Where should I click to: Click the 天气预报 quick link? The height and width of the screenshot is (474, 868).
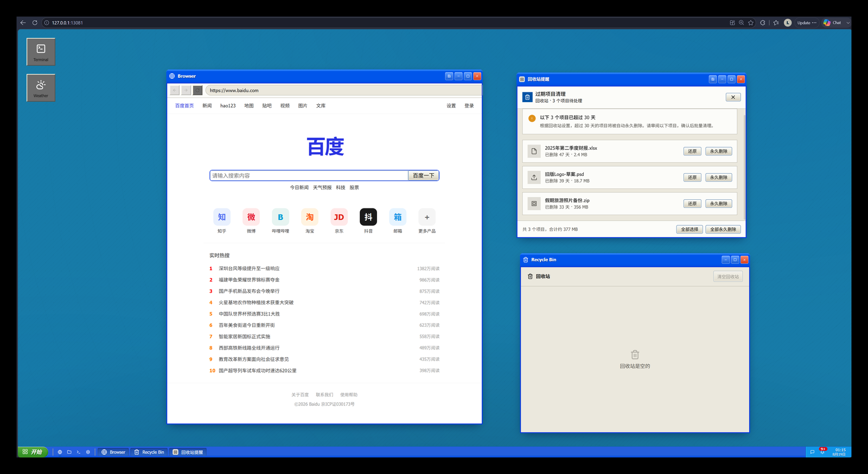pyautogui.click(x=322, y=188)
